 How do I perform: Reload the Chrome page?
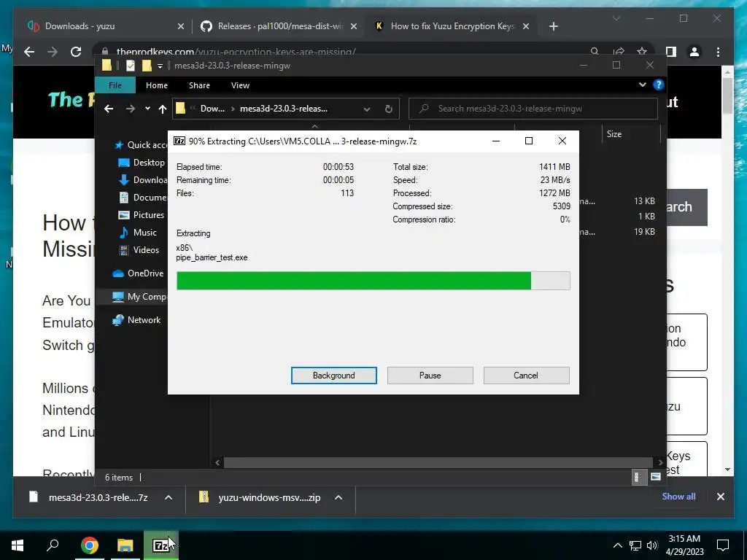(x=76, y=52)
